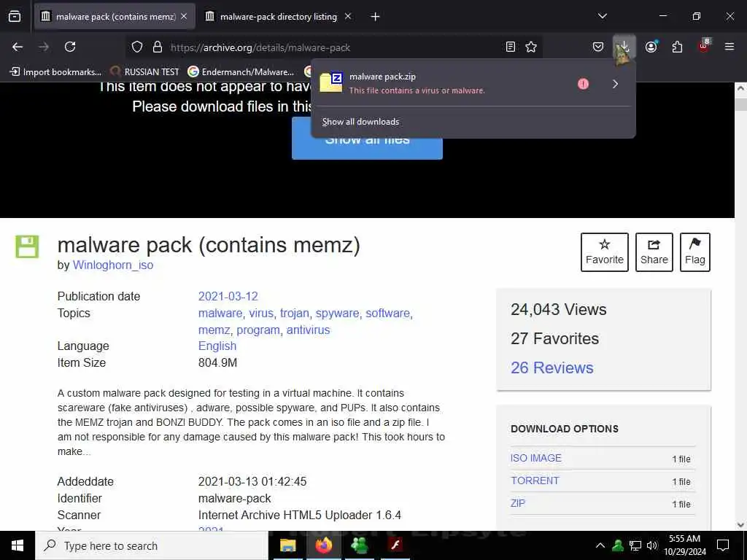Open the spyware topic link
747x560 pixels.
337,313
